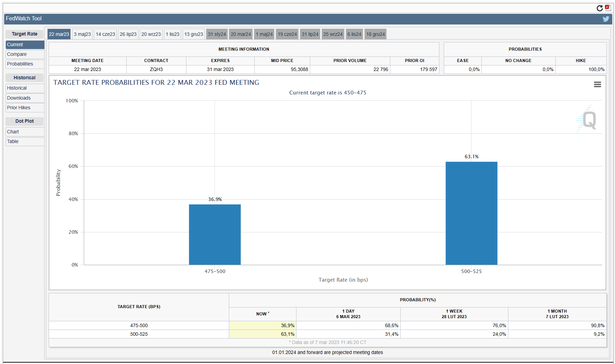Viewport: 615px width, 364px height.
Task: Click the Twitter bird icon
Action: click(x=606, y=19)
